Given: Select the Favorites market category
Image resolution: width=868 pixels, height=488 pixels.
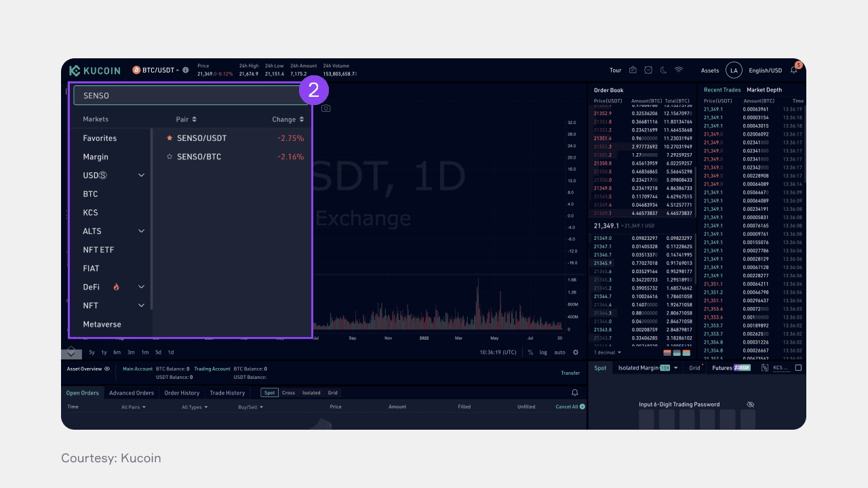Looking at the screenshot, I should coord(100,138).
